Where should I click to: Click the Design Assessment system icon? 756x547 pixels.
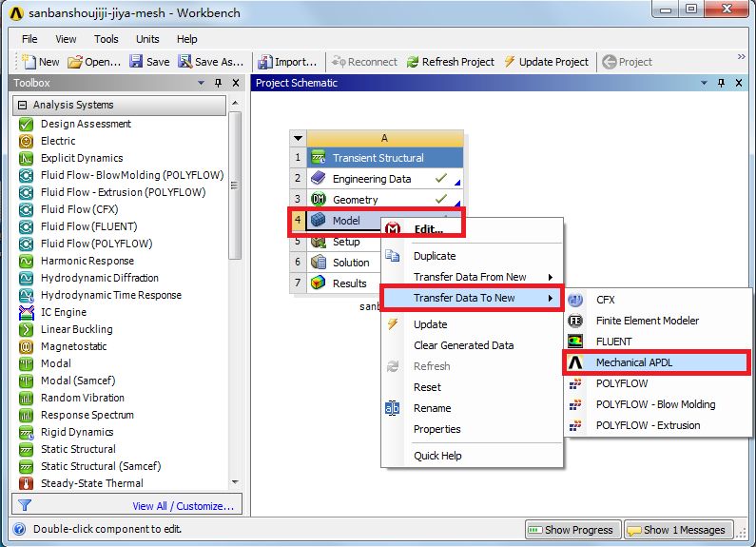click(26, 124)
